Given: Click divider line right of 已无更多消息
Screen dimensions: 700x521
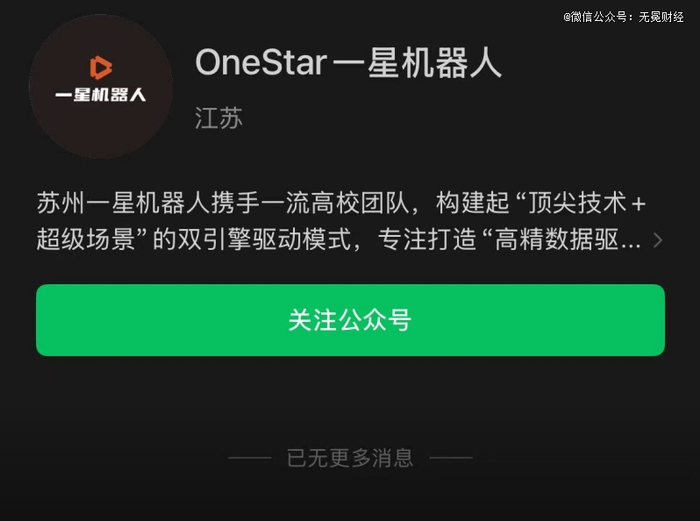Looking at the screenshot, I should pos(451,458).
